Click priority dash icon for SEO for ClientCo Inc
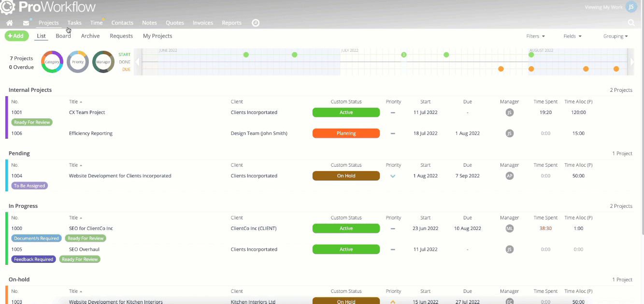Screen dimensions: 644x304 point(393,229)
